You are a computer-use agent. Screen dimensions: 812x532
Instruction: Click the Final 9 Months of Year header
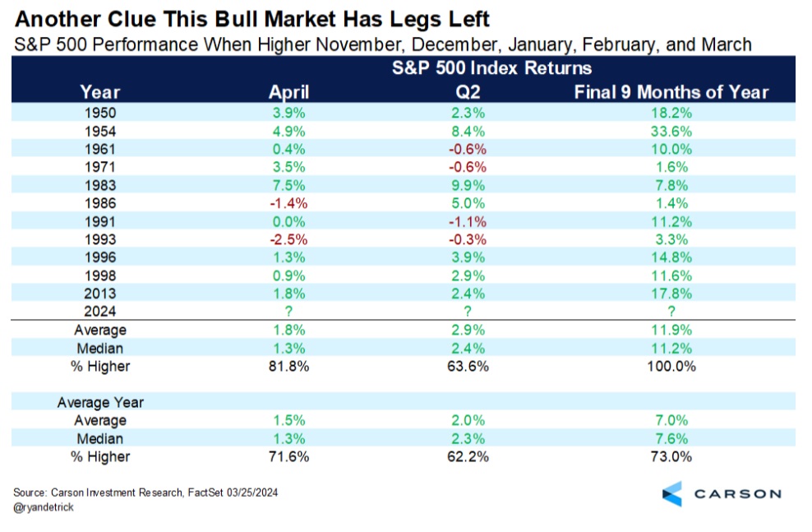[671, 91]
